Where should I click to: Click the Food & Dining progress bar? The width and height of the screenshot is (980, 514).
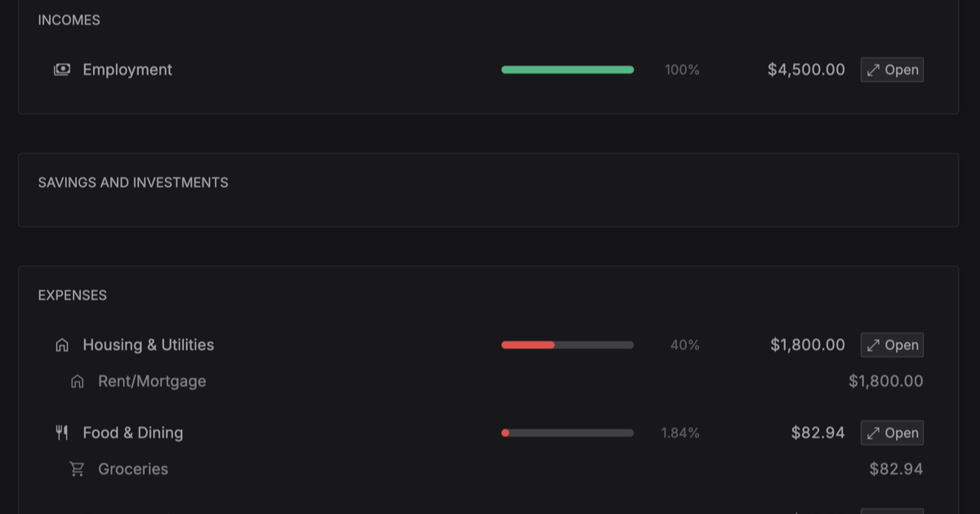pos(567,432)
